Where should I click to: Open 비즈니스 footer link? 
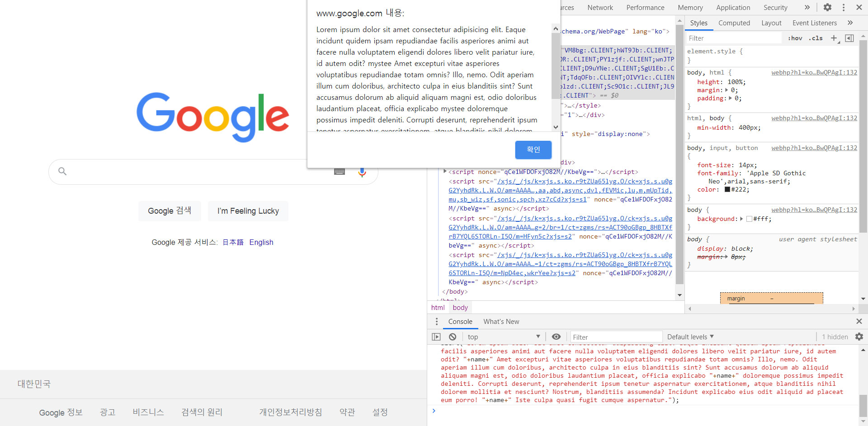tap(148, 412)
